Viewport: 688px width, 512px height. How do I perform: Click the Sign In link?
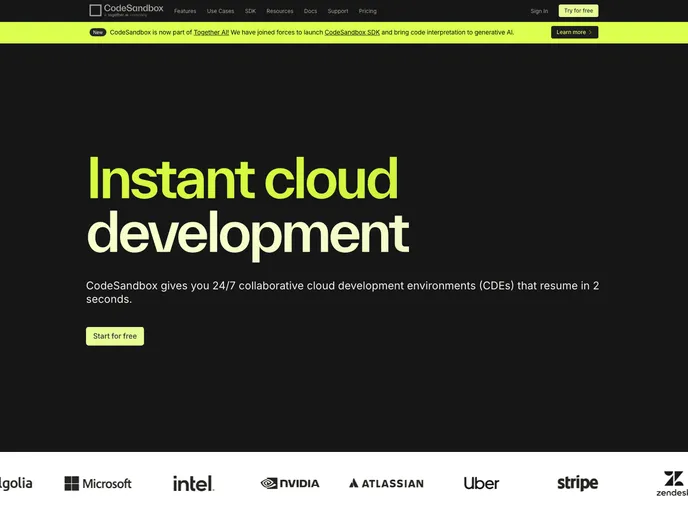[x=539, y=11]
